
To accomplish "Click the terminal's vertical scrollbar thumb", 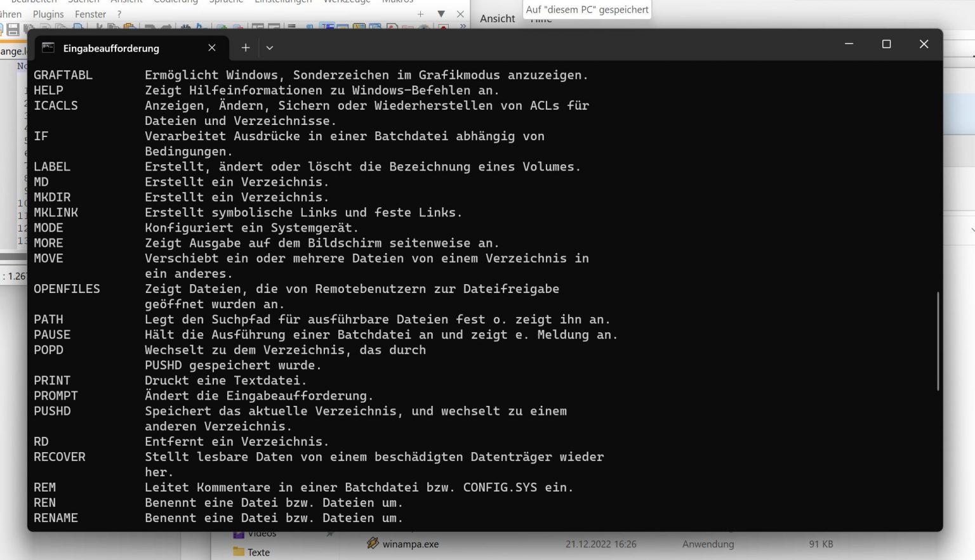I will (x=938, y=341).
